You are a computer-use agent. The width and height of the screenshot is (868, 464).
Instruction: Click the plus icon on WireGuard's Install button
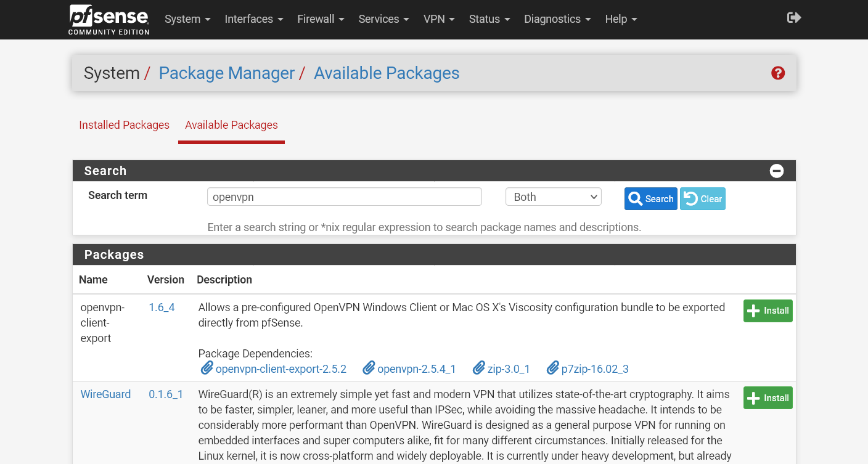click(x=753, y=397)
